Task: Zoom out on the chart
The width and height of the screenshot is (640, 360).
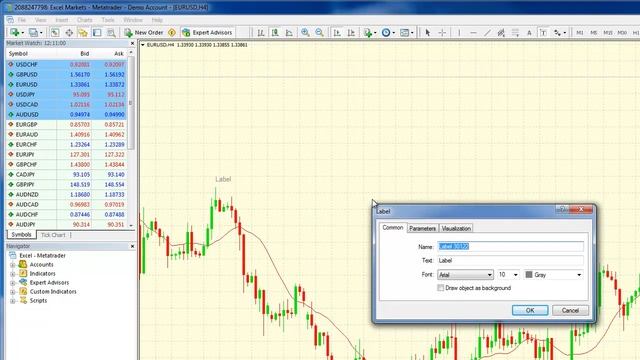Action: coord(319,33)
